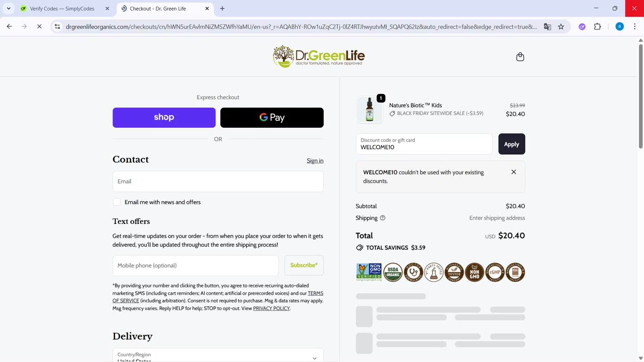Screen dimensions: 644x362
Task: Dismiss the WELCOME10 error message
Action: click(x=513, y=172)
